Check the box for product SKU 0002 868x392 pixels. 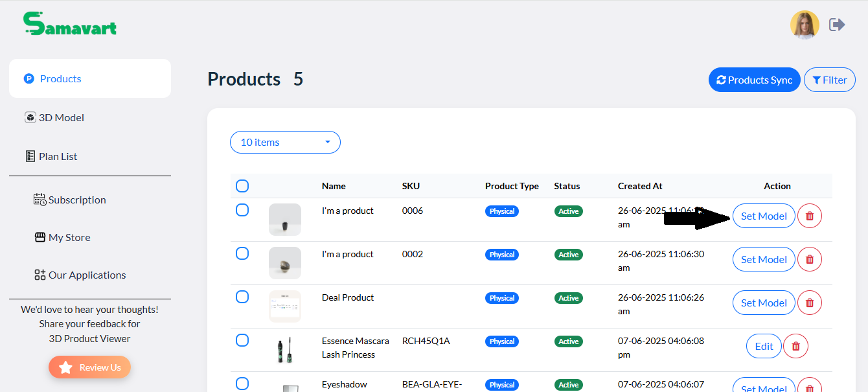click(x=242, y=253)
